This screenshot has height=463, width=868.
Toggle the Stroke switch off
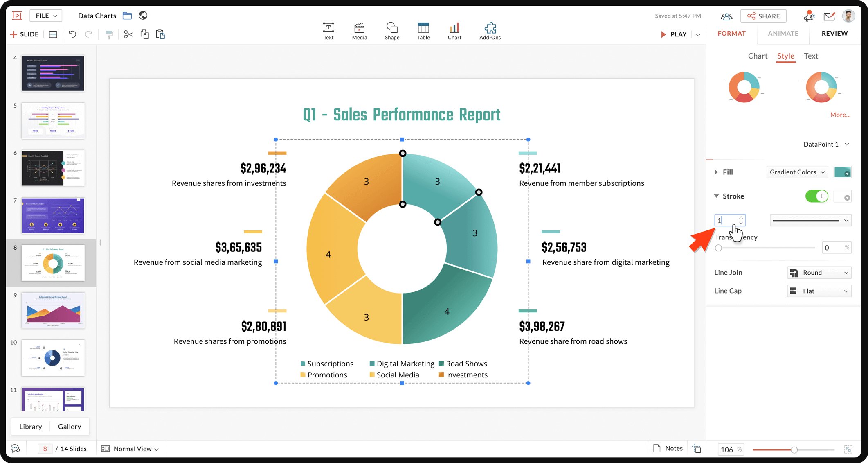coord(816,196)
